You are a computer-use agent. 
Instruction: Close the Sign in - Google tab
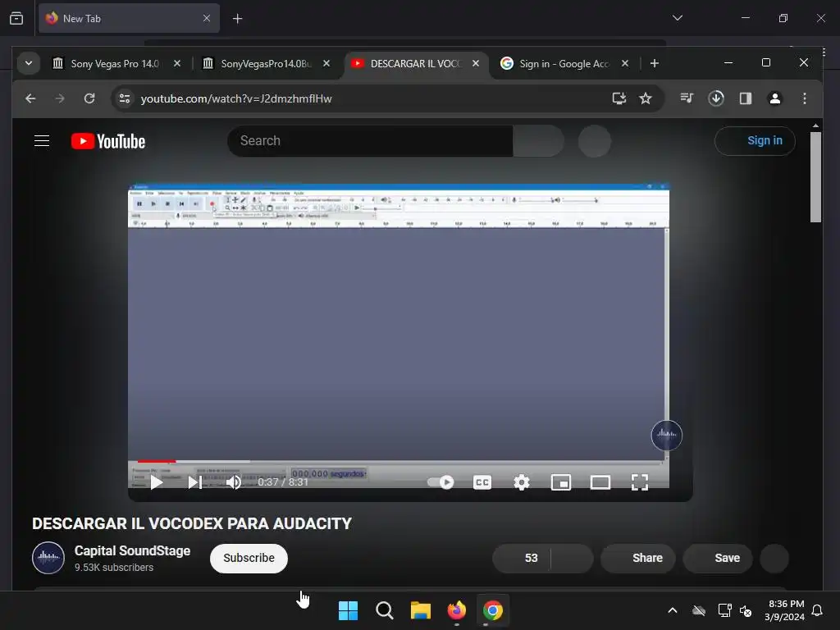624,64
